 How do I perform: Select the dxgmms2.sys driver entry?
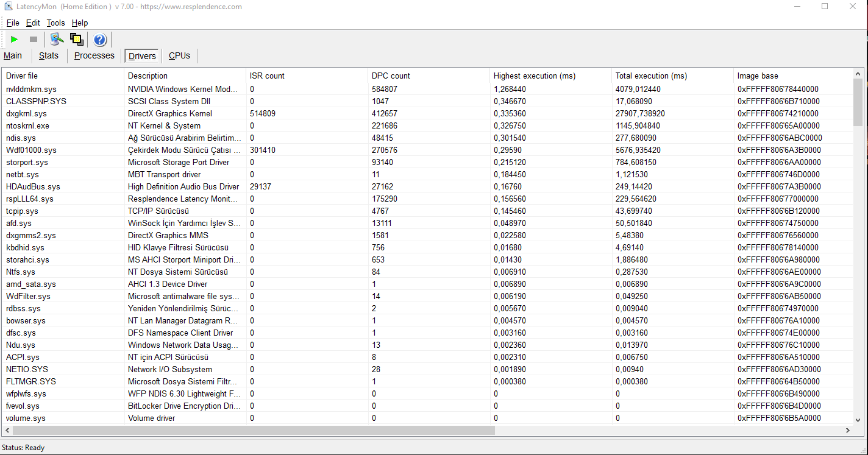[428, 235]
